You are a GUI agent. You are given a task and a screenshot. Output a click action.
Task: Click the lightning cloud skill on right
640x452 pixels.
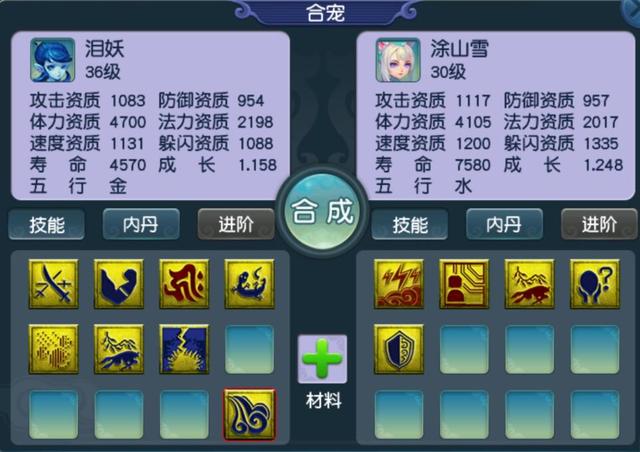point(399,284)
